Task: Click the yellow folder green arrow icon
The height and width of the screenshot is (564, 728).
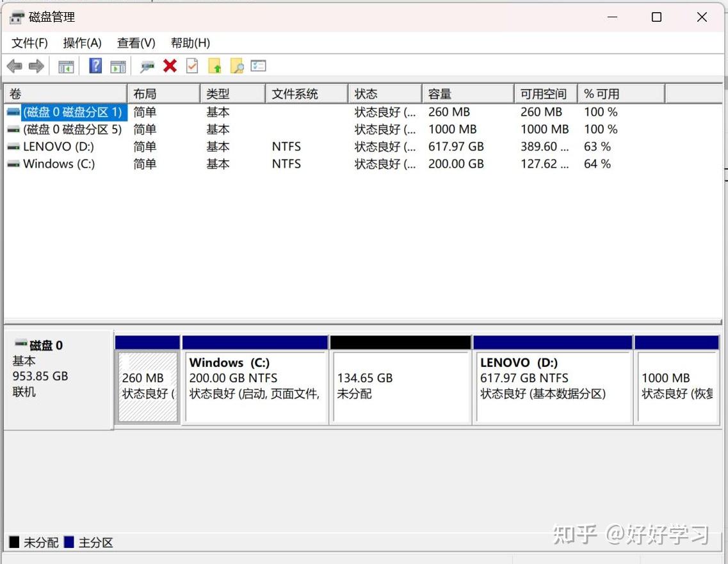Action: coord(214,66)
